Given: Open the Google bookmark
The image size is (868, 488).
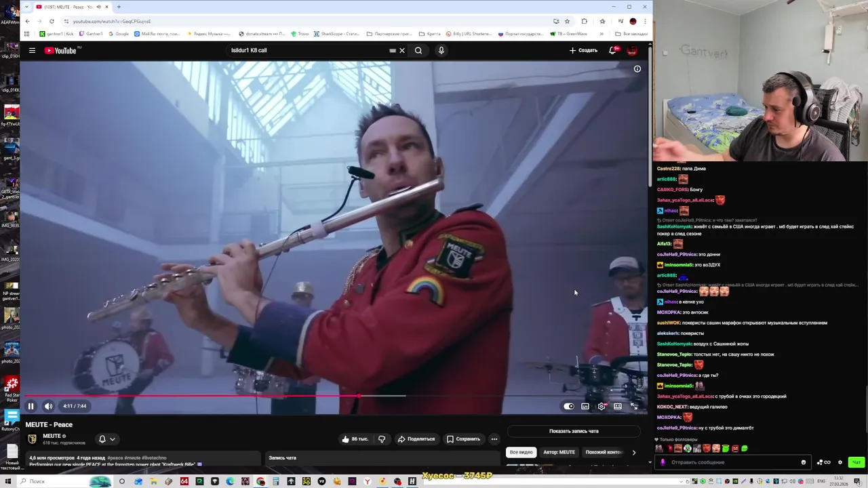Looking at the screenshot, I should 119,33.
